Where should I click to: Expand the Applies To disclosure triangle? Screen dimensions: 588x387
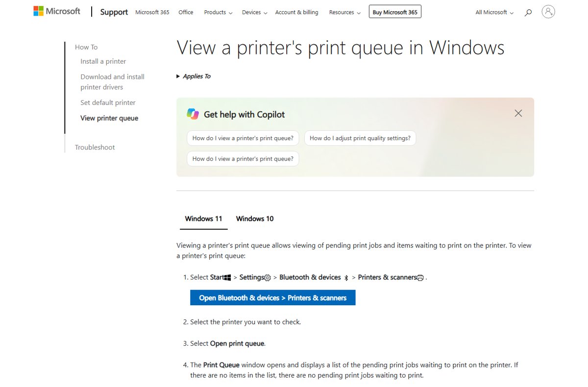(x=178, y=76)
